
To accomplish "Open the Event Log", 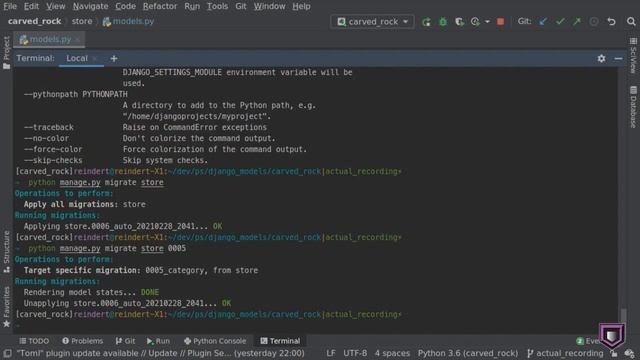I will 588,341.
